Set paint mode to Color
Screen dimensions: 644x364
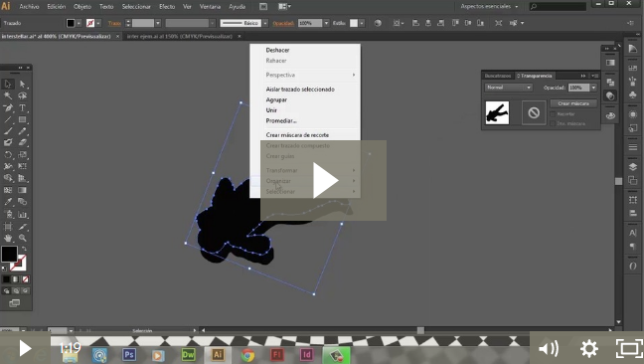click(x=6, y=279)
